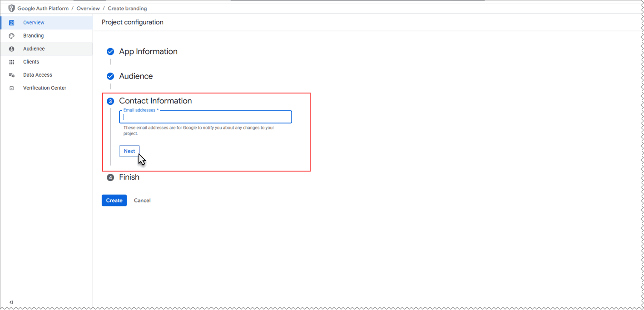Open the Branding menu item

point(47,36)
